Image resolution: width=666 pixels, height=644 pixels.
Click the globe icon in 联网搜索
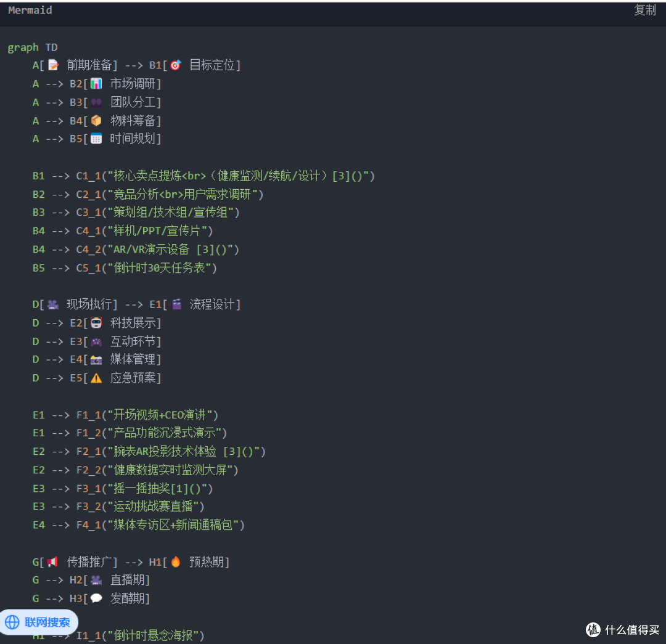tap(12, 622)
